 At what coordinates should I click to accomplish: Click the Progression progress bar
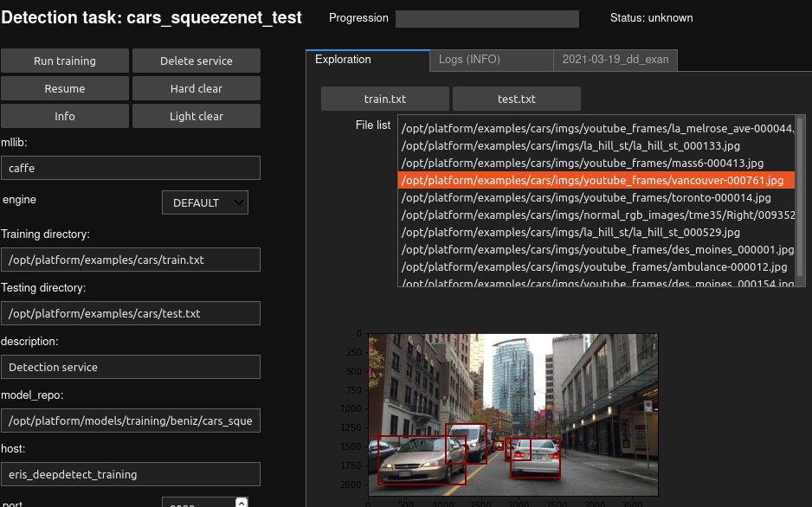[487, 18]
